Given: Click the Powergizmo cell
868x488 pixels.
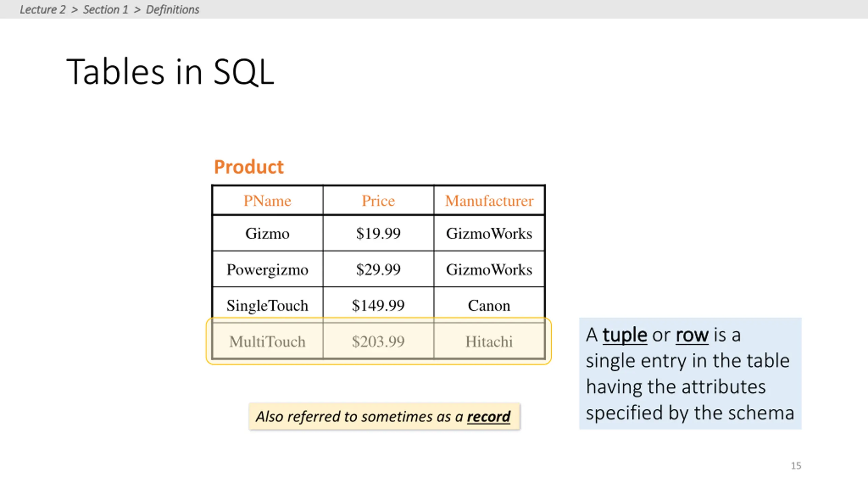Looking at the screenshot, I should [268, 269].
